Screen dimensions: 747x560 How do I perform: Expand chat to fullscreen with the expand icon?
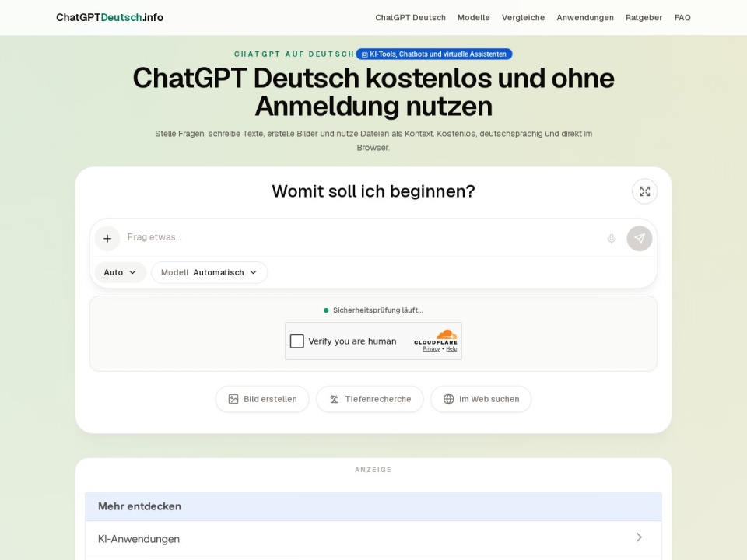click(x=644, y=191)
